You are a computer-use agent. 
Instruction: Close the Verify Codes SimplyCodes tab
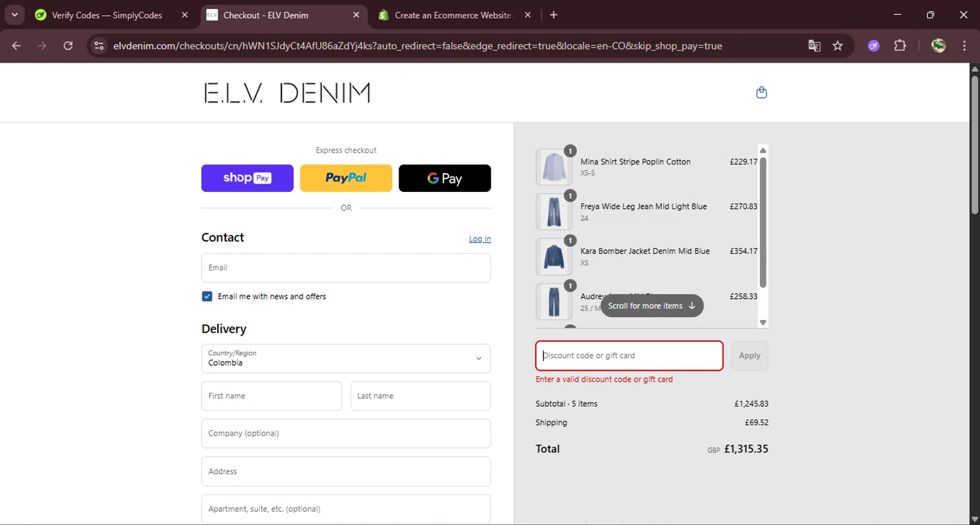[185, 15]
